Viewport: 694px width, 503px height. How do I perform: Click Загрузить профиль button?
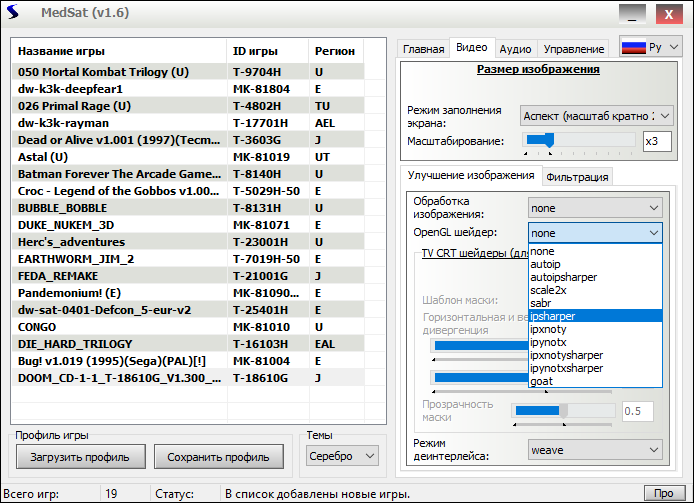tap(81, 457)
